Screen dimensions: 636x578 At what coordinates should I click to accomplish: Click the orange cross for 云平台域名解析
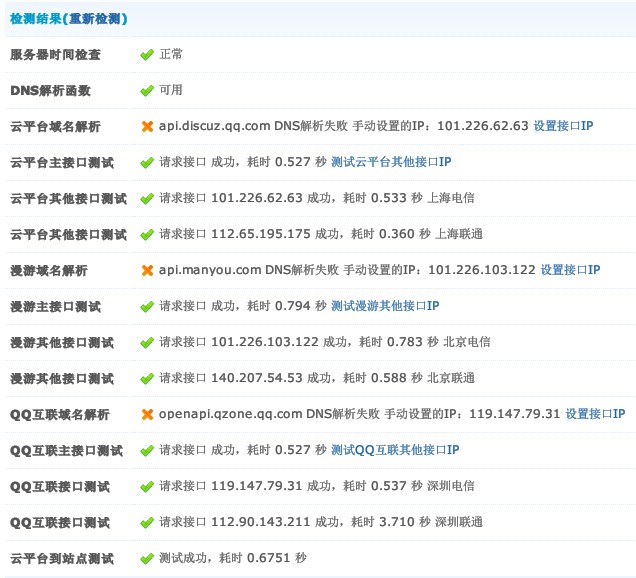147,126
